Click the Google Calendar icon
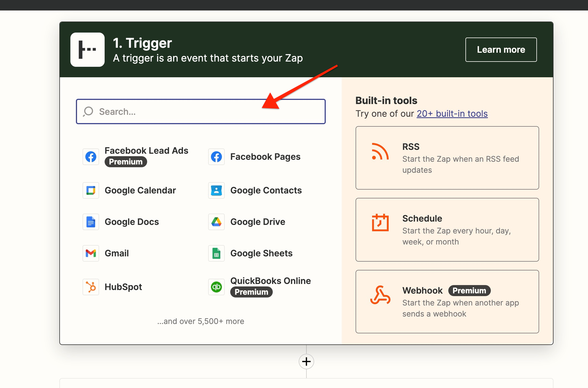Screen dimensions: 588x388 coord(91,190)
